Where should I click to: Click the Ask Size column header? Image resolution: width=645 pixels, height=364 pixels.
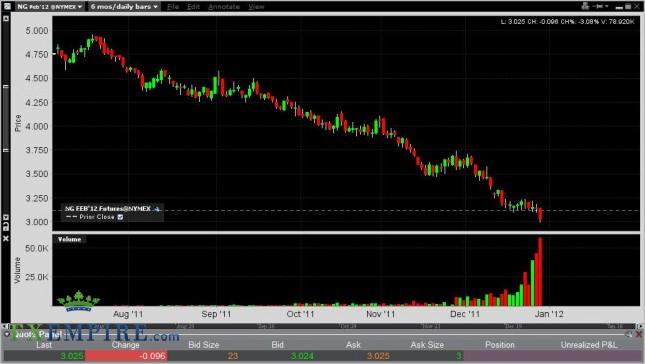(427, 345)
